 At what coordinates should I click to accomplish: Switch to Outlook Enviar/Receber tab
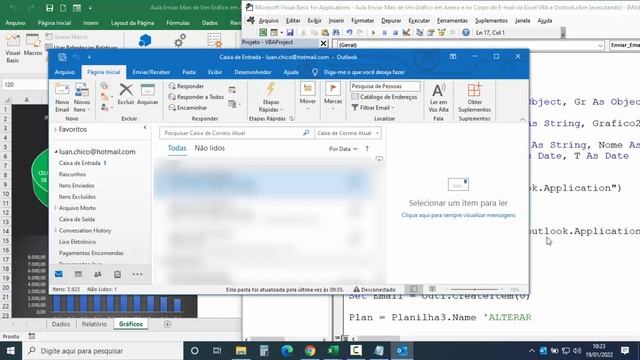[151, 72]
